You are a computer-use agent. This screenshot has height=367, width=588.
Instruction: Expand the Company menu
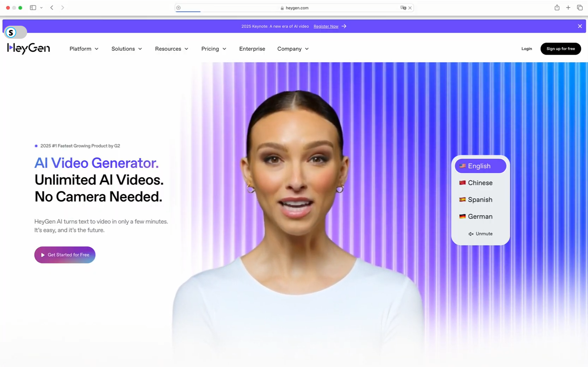coord(293,49)
